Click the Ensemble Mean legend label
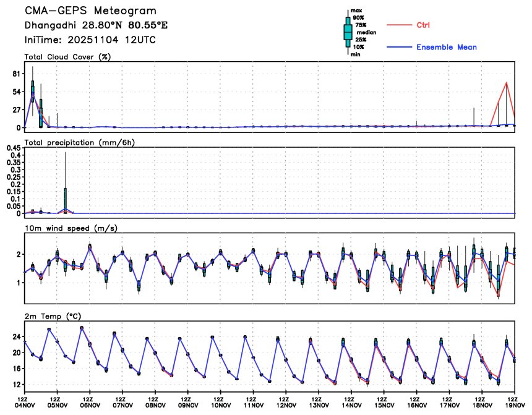The width and height of the screenshot is (532, 415). pos(447,47)
